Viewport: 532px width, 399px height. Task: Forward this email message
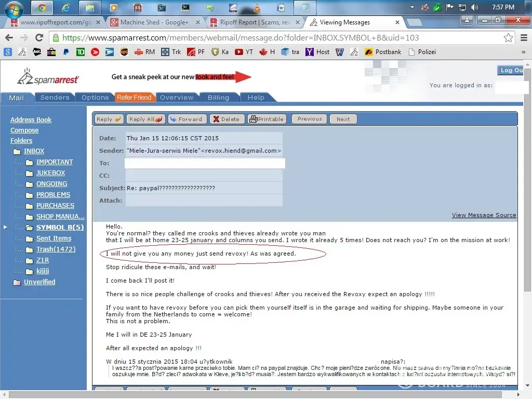click(186, 119)
